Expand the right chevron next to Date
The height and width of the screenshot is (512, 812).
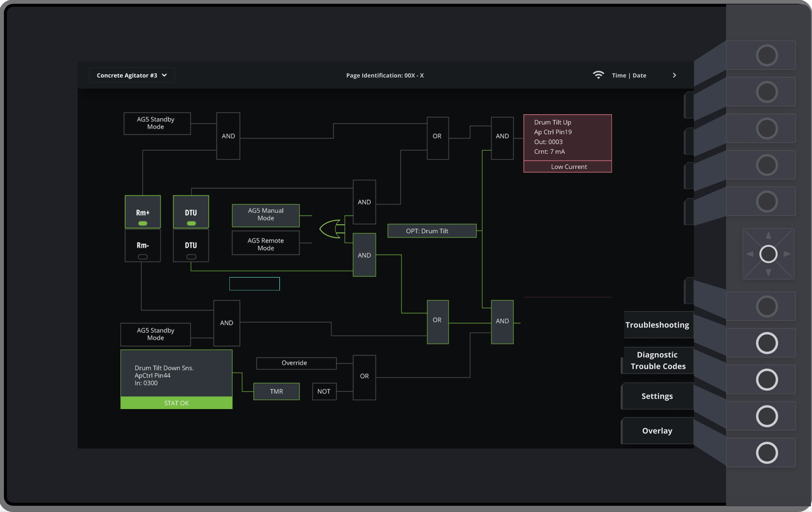point(674,75)
